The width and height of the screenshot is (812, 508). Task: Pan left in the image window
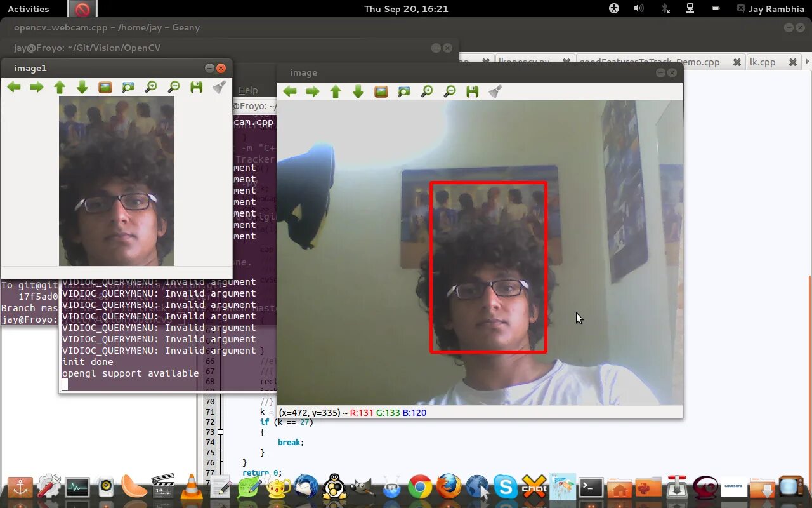(290, 91)
